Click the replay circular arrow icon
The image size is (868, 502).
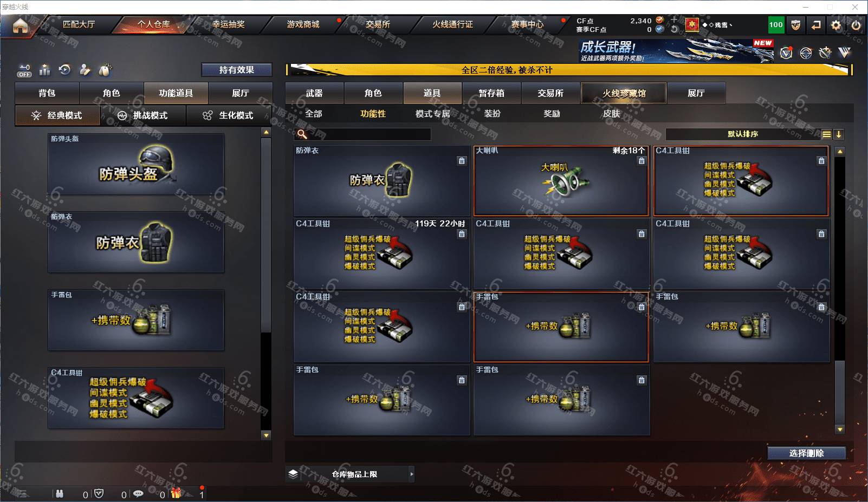point(64,70)
